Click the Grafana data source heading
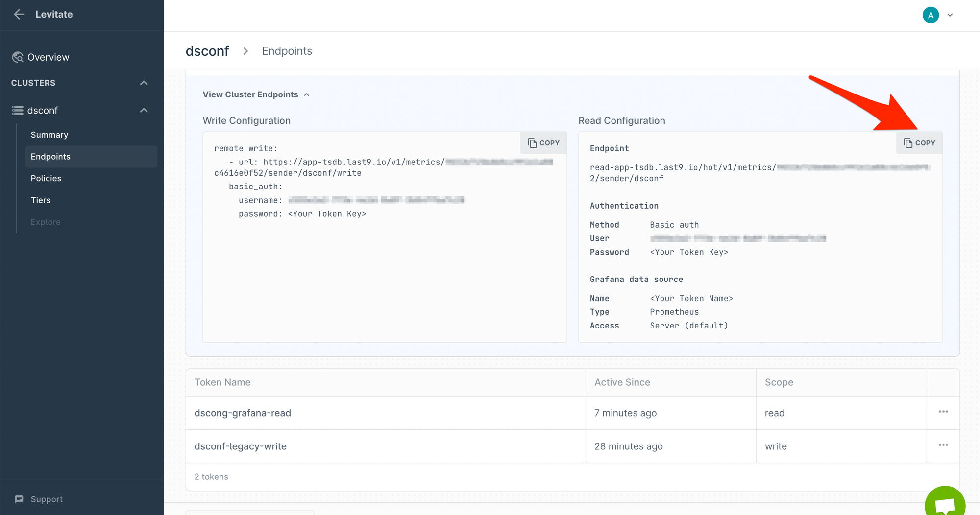The image size is (980, 515). point(637,279)
